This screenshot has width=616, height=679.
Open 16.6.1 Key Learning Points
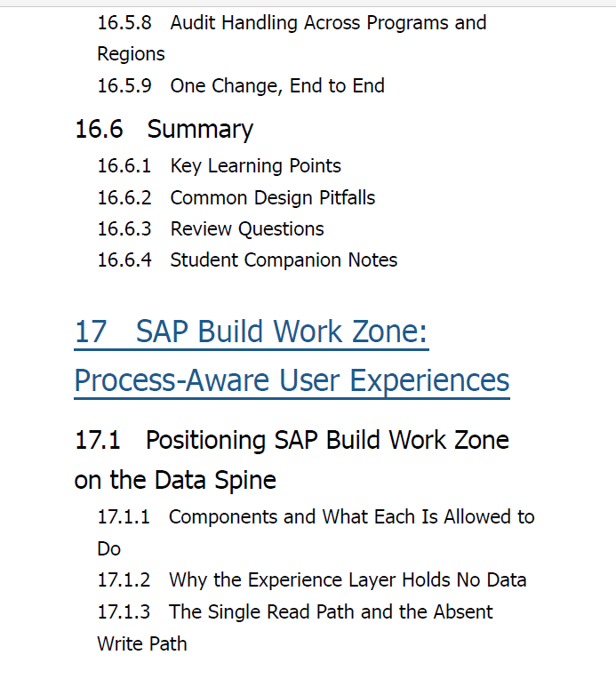point(220,166)
